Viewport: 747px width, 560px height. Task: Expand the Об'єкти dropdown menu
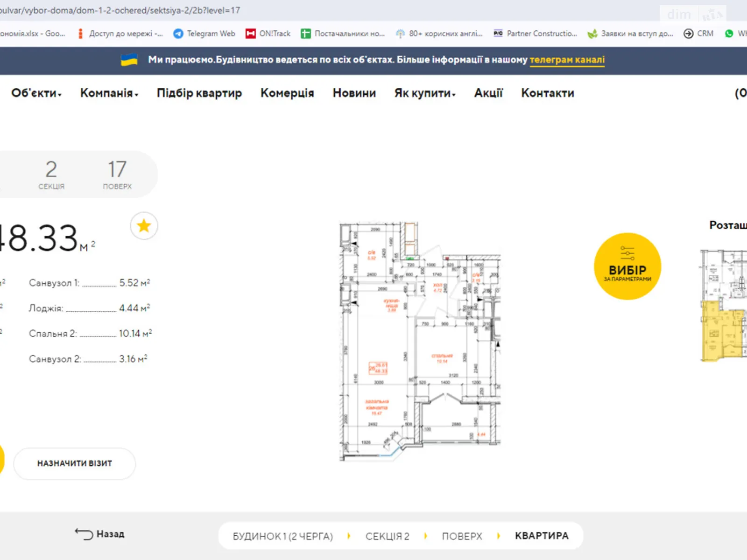36,93
